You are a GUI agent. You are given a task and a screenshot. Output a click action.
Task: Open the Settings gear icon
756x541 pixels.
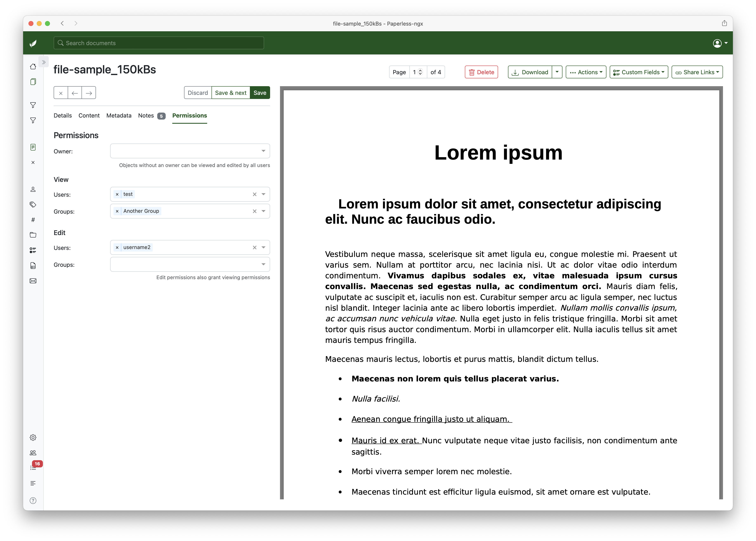(33, 437)
